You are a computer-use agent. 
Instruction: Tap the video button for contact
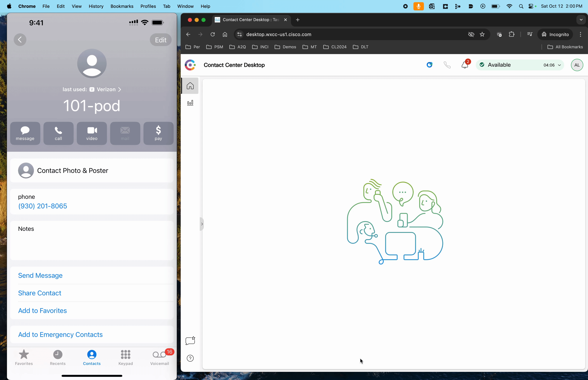(92, 133)
